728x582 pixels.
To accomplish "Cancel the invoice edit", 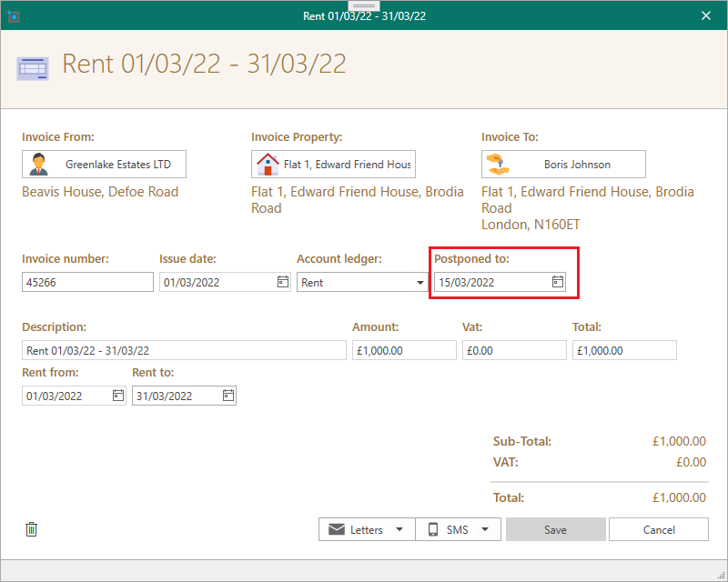I will click(x=659, y=529).
